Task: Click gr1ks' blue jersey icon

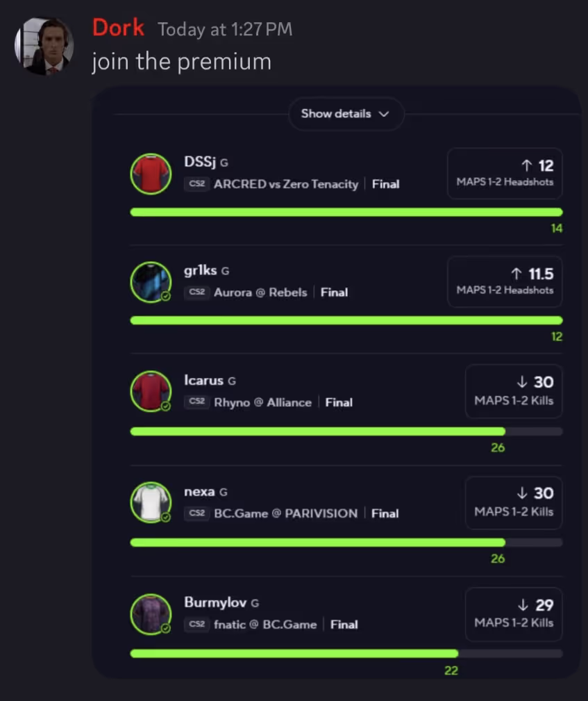Action: pyautogui.click(x=151, y=282)
